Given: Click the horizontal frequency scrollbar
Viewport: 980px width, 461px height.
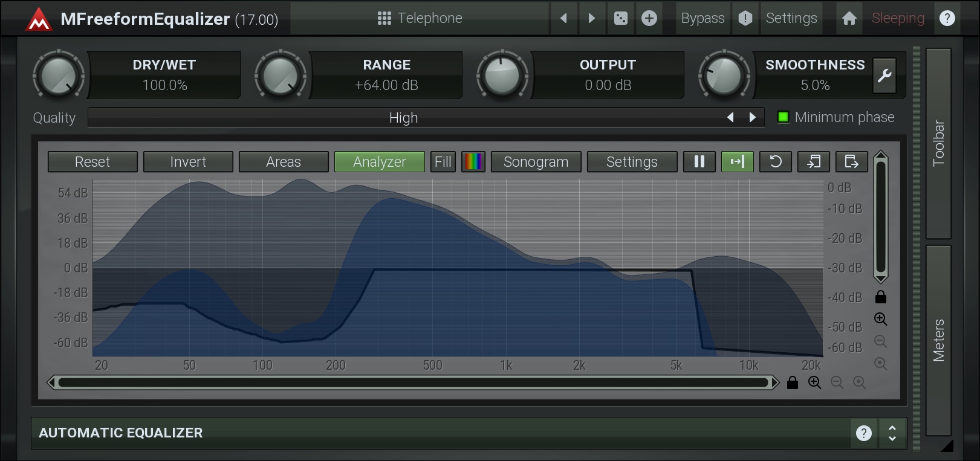Looking at the screenshot, I should click(413, 382).
